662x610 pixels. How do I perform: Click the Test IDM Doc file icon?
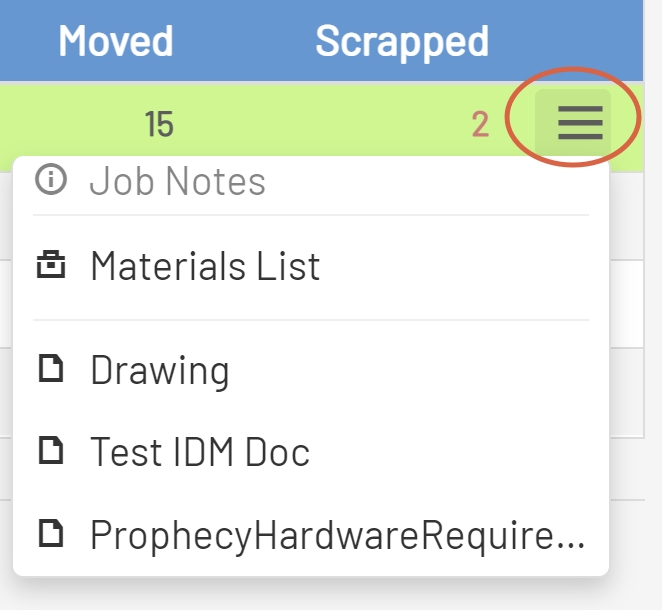(50, 452)
